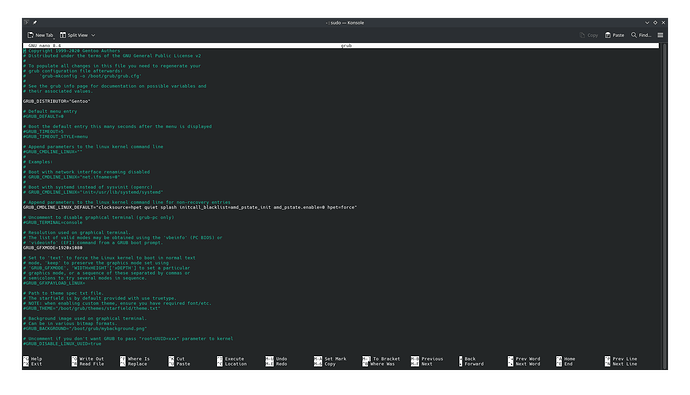Click the GRUB_DISTRIBUTOR="Gentoo" line
This screenshot has height=395, width=690.
click(57, 101)
